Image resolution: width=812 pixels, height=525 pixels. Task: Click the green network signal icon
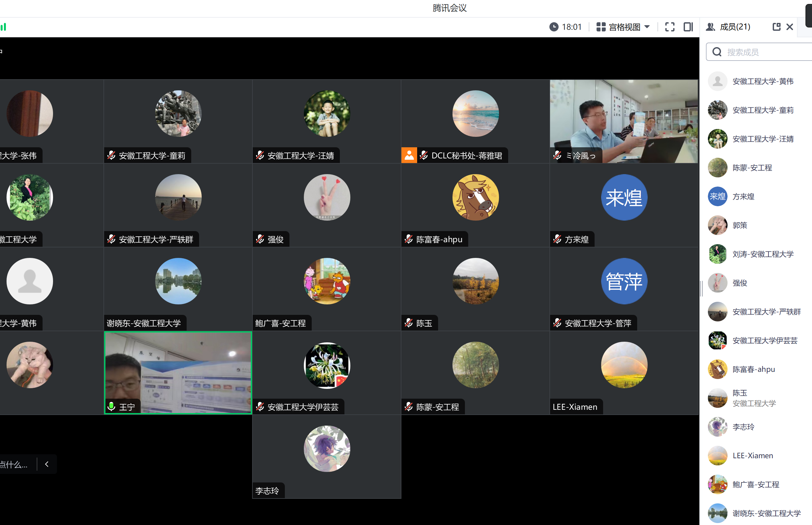click(3, 27)
